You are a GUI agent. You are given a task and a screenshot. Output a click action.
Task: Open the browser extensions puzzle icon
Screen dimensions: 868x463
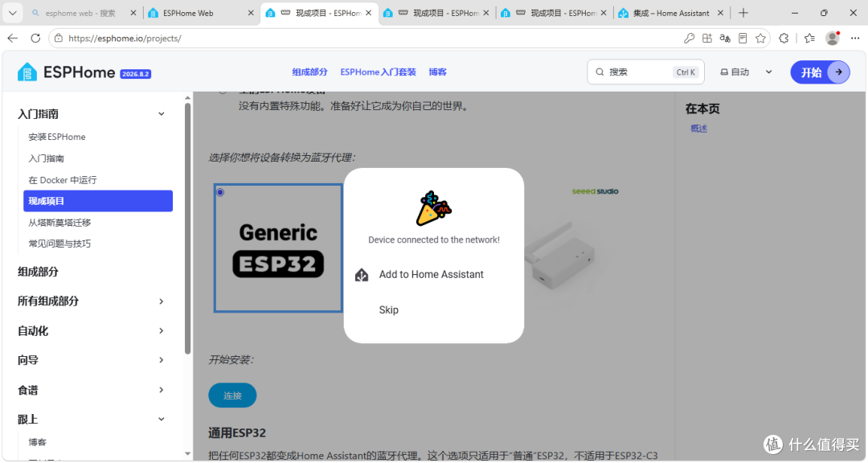point(784,39)
